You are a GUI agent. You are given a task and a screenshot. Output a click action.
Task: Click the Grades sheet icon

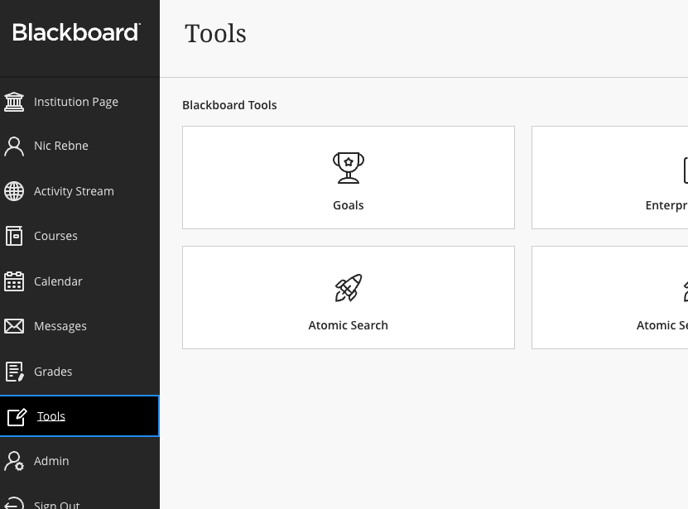(14, 372)
